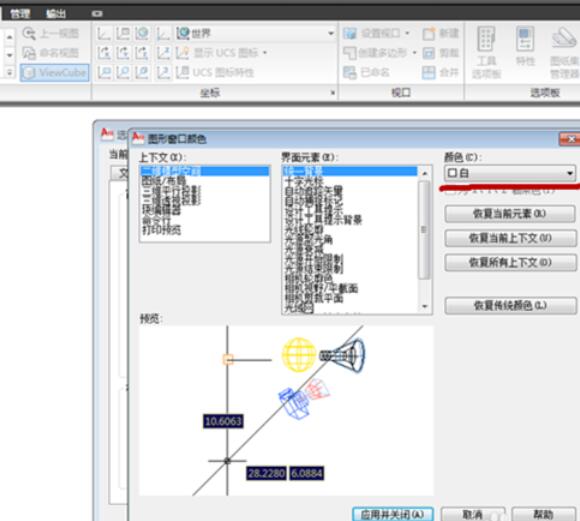Viewport: 580px width, 521px height.
Task: Click 帮助 button
Action: pyautogui.click(x=543, y=514)
